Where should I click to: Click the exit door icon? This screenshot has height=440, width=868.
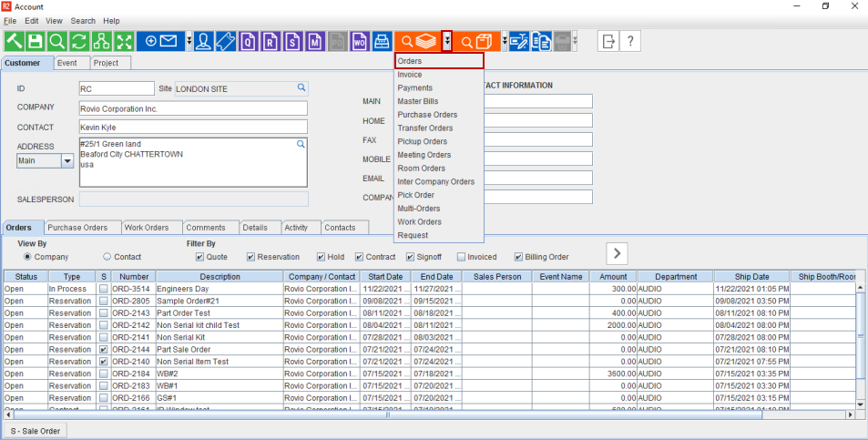pyautogui.click(x=608, y=41)
